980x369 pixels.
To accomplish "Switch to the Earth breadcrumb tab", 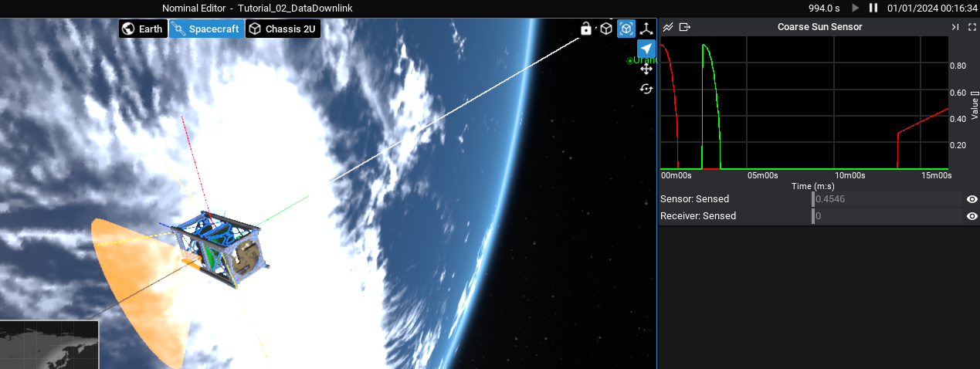I will pos(143,29).
